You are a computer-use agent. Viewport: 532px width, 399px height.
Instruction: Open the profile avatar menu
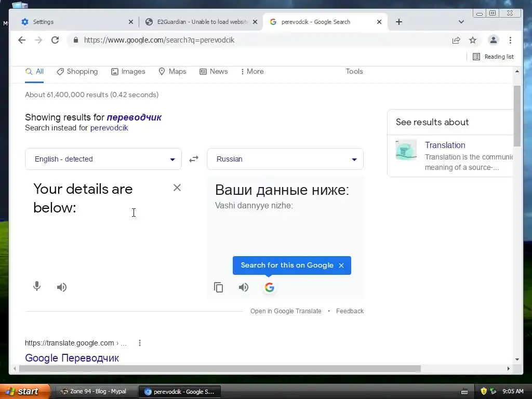pos(494,40)
